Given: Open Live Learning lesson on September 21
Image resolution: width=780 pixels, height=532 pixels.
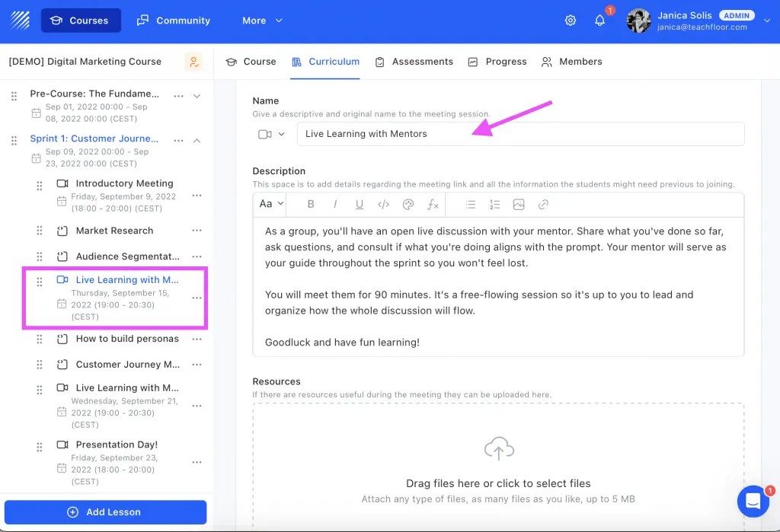Looking at the screenshot, I should coord(127,388).
